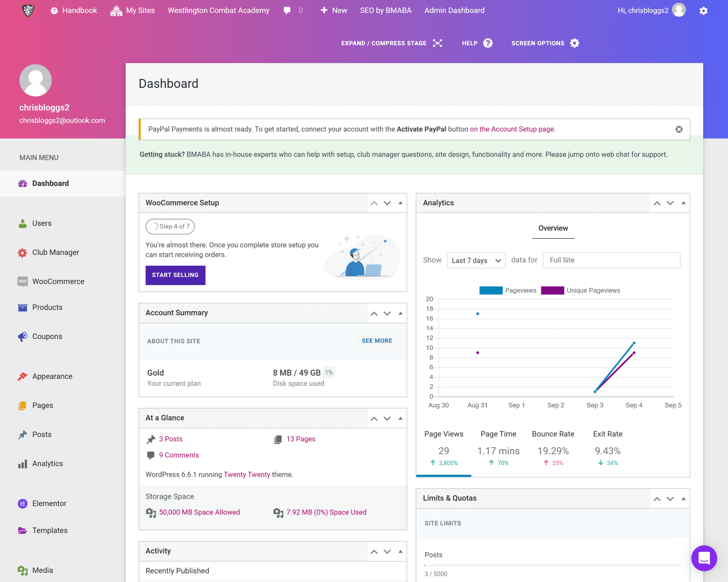Click the Full Site data field
This screenshot has width=728, height=582.
tap(611, 260)
